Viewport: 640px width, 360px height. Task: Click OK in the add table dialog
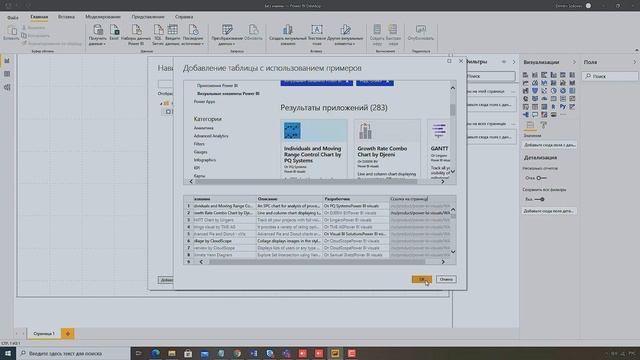[x=422, y=279]
